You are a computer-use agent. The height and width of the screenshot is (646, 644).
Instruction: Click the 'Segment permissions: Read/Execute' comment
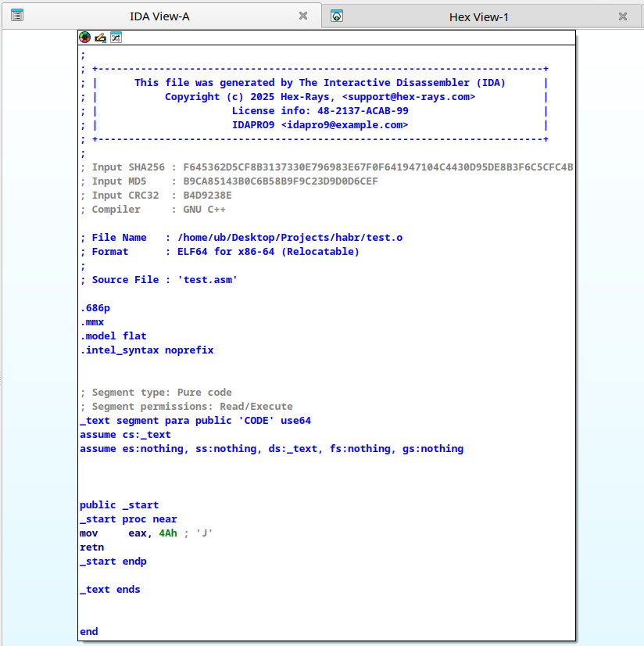coord(186,407)
